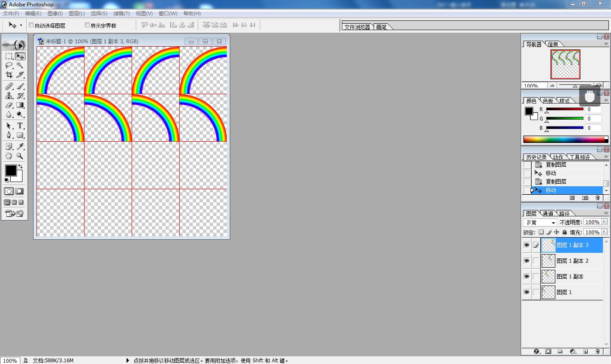Image resolution: width=611 pixels, height=364 pixels.
Task: Click delete layer trash icon in Layers panel
Action: [597, 351]
